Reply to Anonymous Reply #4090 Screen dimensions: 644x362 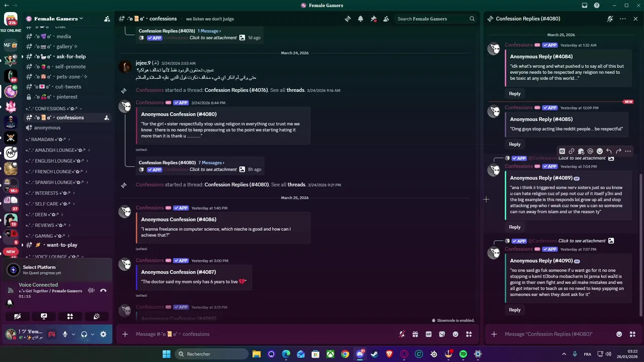click(x=515, y=310)
